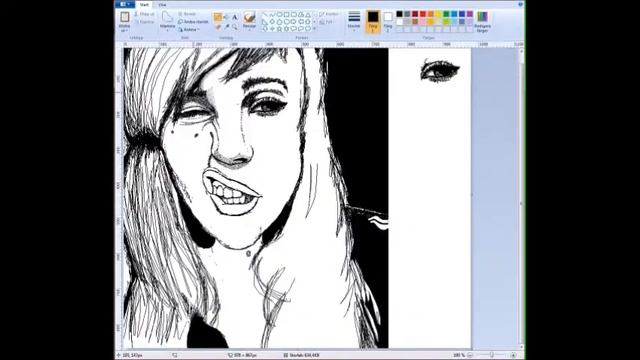This screenshot has width=640, height=360.
Task: Click the zoom slider handle
Action: coord(491,355)
